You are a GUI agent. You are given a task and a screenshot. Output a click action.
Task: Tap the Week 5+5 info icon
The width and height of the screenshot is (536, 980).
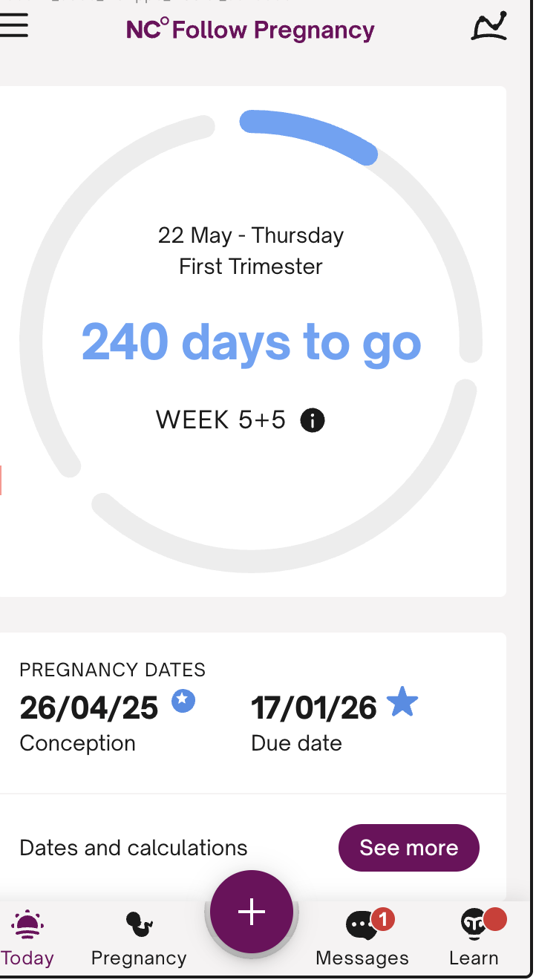click(313, 421)
